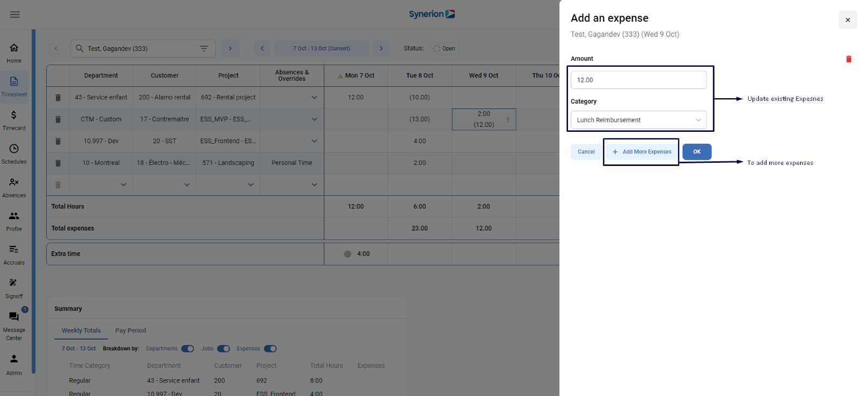This screenshot has width=868, height=396.
Task: Open Admin in the sidebar
Action: (14, 365)
